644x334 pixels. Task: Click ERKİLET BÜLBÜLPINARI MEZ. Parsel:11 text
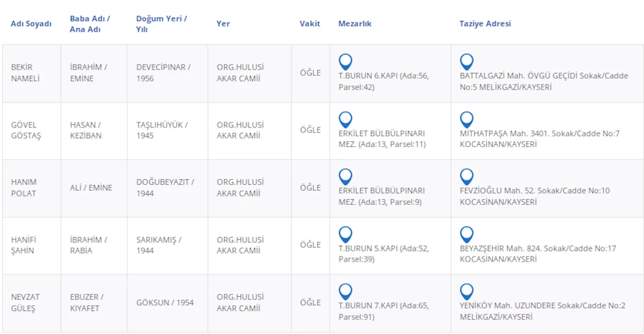pyautogui.click(x=383, y=138)
